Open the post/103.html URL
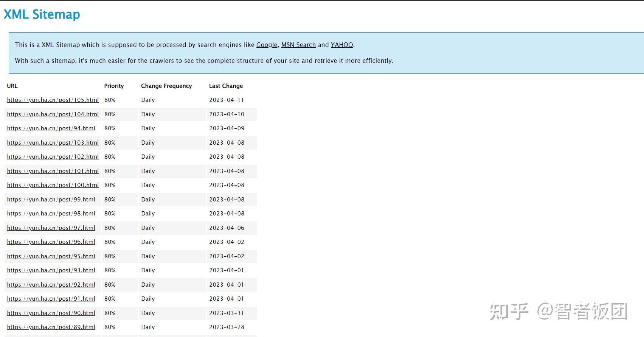 [53, 143]
